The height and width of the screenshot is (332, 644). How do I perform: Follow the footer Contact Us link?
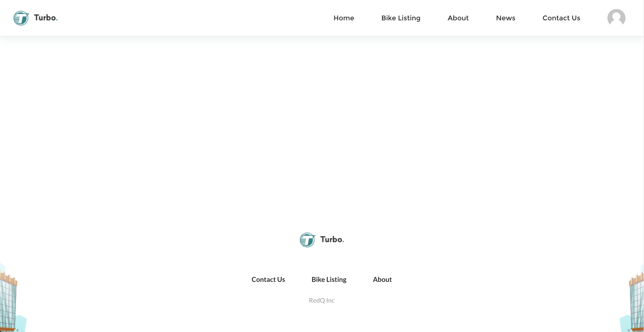[268, 280]
